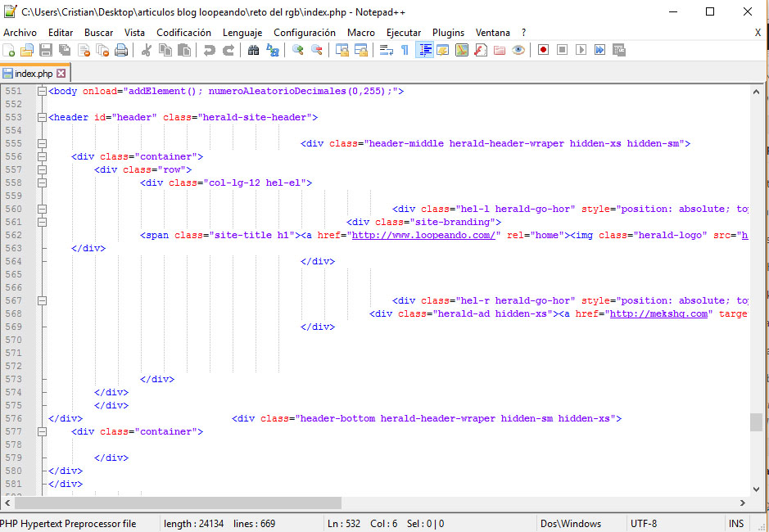The image size is (769, 532).
Task: Cut the selection with the scissors icon
Action: pyautogui.click(x=146, y=50)
